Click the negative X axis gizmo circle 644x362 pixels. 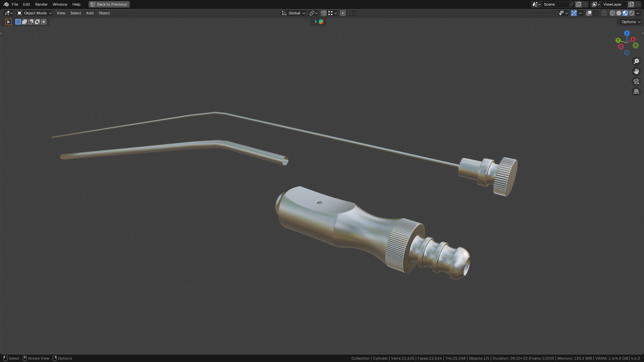[x=621, y=47]
